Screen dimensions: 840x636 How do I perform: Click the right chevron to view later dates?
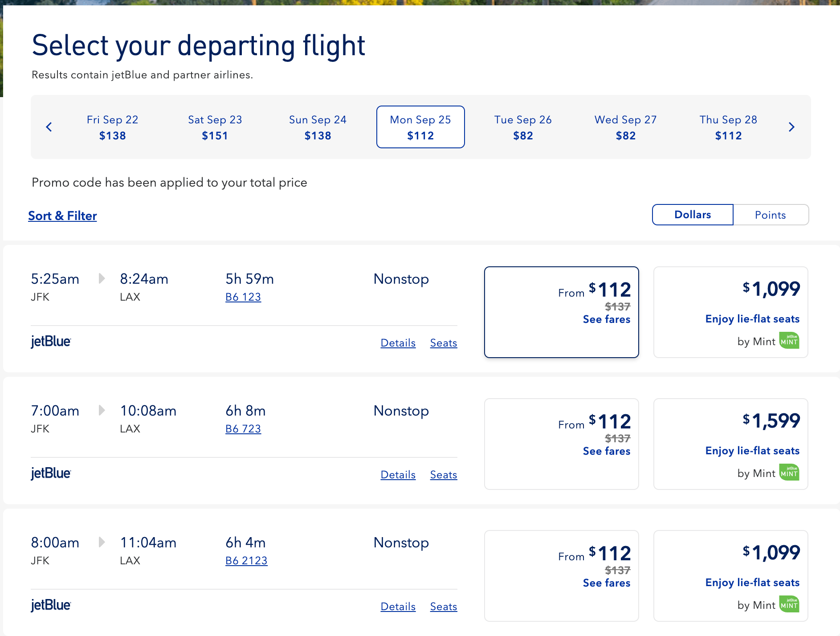tap(791, 127)
